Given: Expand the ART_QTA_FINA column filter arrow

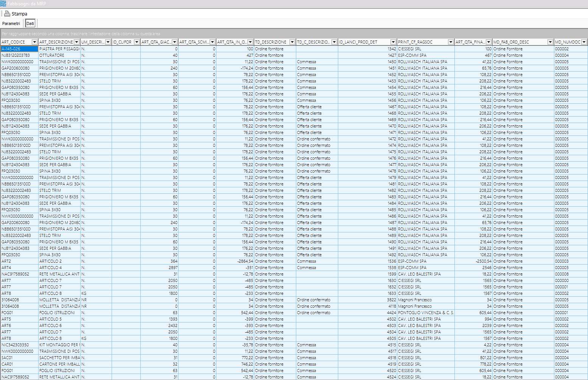Looking at the screenshot, I should (489, 42).
